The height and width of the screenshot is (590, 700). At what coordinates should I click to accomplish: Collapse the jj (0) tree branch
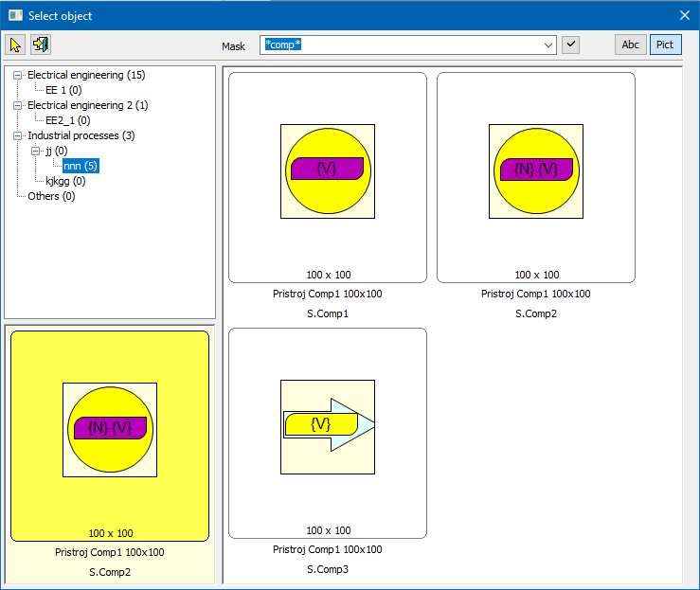[x=35, y=151]
